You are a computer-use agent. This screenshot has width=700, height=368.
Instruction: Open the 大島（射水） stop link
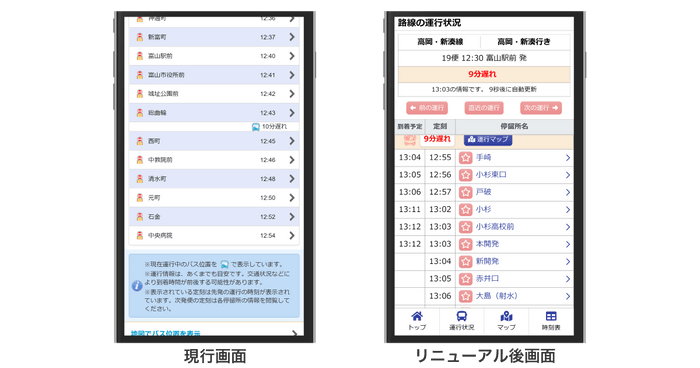click(496, 296)
